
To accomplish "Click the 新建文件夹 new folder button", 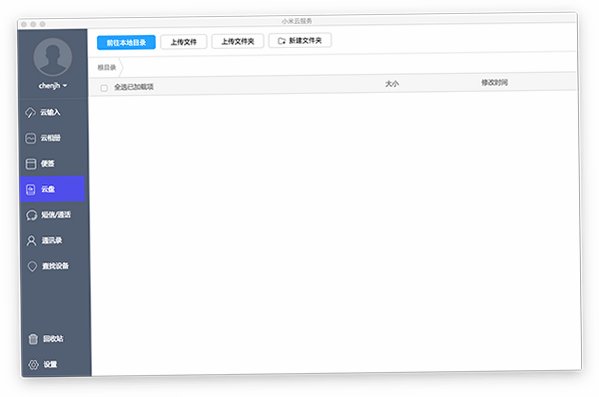I will [x=300, y=40].
